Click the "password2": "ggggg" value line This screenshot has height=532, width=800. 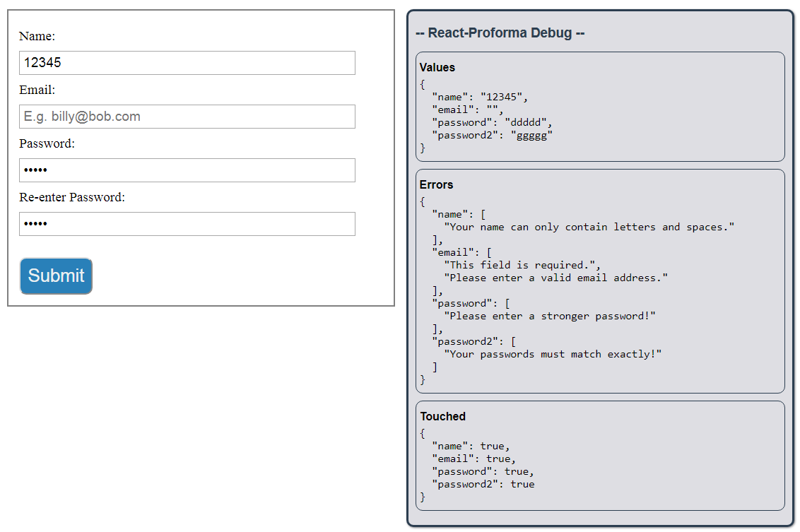(492, 135)
